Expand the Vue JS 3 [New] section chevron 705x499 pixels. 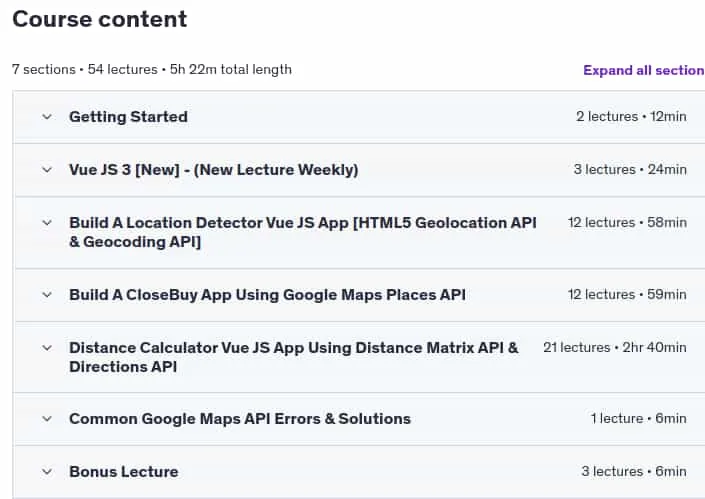(47, 170)
